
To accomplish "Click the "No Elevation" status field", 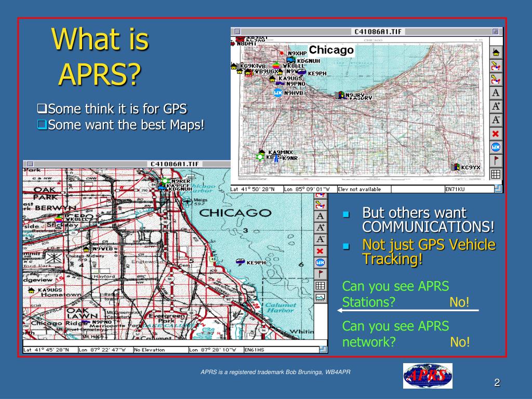I will click(161, 350).
